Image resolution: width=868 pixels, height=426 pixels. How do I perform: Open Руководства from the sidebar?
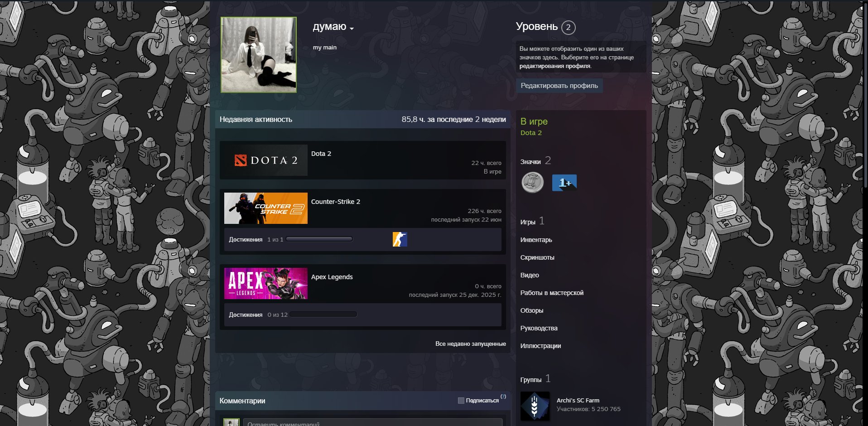point(539,328)
